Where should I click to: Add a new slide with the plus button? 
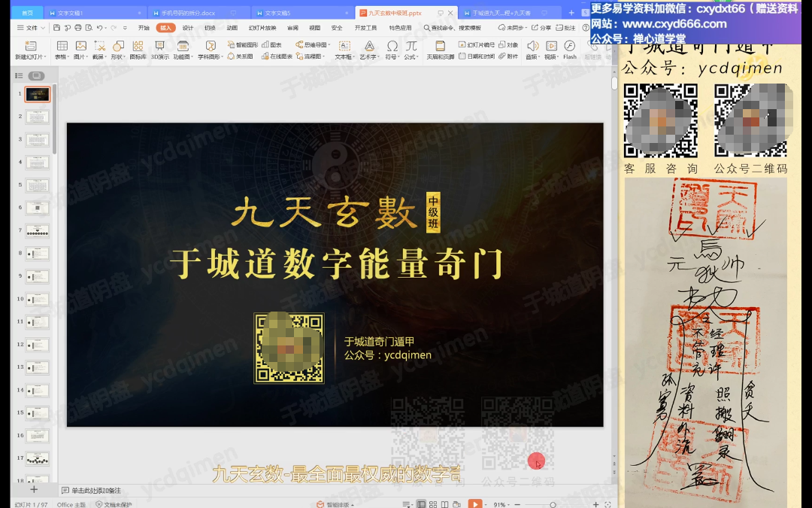34,489
